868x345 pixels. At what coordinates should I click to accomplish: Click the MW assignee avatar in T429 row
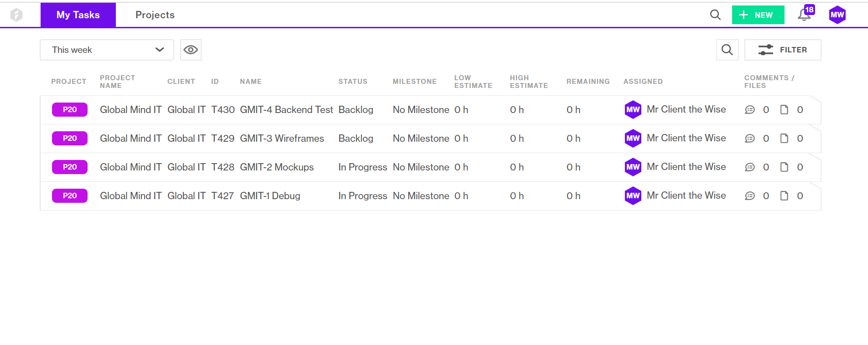633,139
